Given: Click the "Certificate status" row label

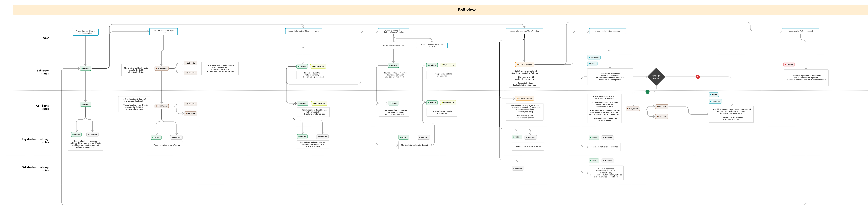Looking at the screenshot, I should click(42, 107).
